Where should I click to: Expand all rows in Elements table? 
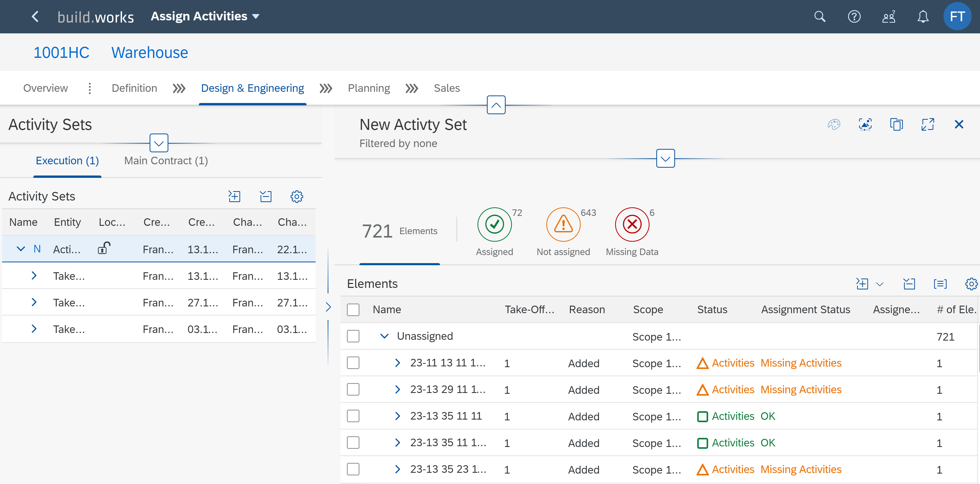click(862, 284)
